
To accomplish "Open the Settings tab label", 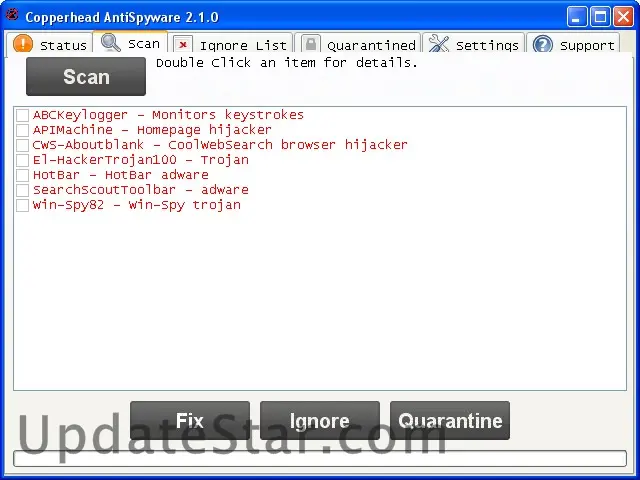I will (x=487, y=46).
